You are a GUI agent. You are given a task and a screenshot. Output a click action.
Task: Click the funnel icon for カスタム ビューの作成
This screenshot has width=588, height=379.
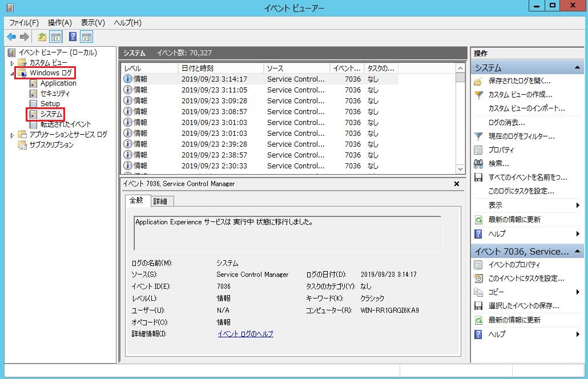pyautogui.click(x=478, y=95)
